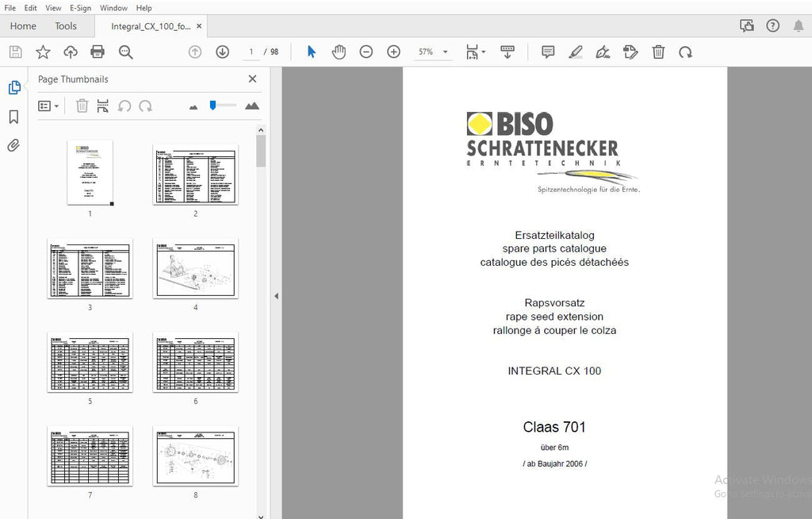Viewport: 812px width, 519px height.
Task: Go to the Home tab
Action: tap(23, 26)
